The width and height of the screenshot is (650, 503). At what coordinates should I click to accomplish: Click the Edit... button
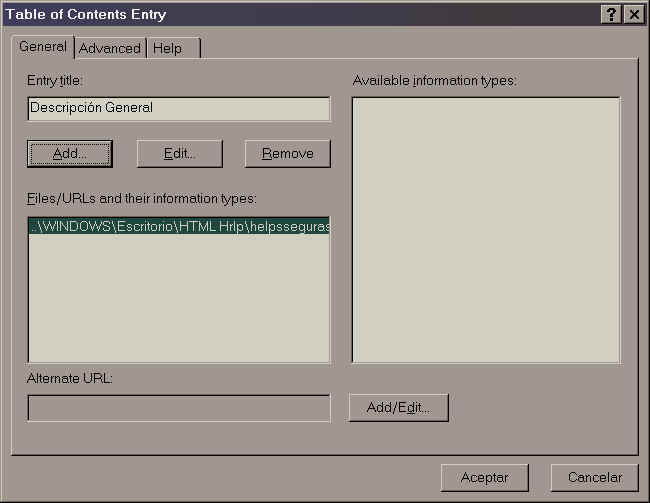(179, 153)
